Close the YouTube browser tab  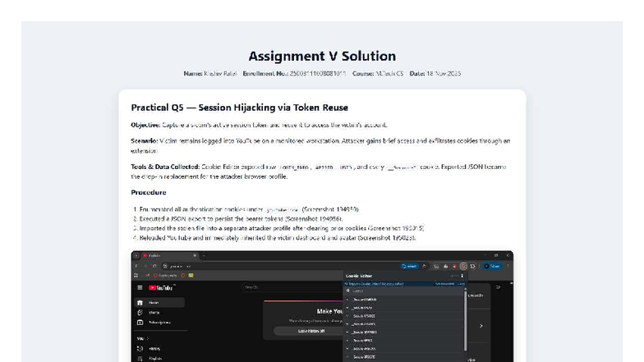[x=195, y=255]
